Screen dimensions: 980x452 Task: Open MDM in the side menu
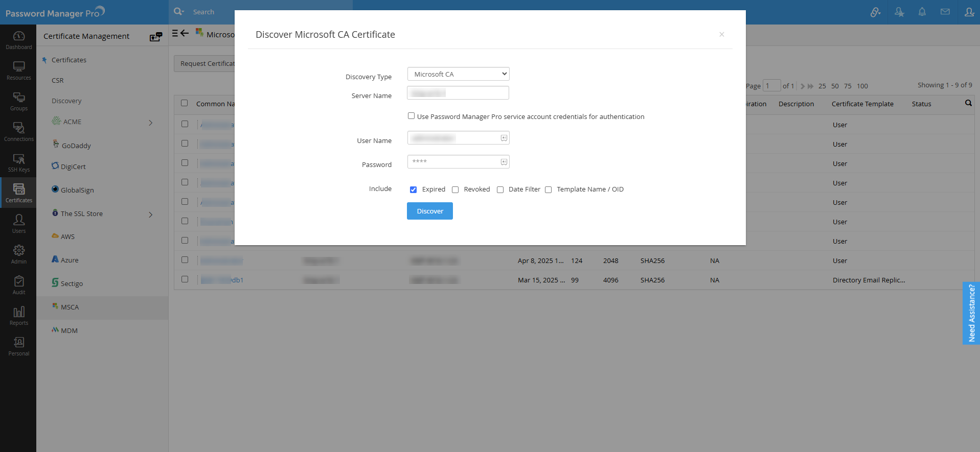click(x=69, y=330)
